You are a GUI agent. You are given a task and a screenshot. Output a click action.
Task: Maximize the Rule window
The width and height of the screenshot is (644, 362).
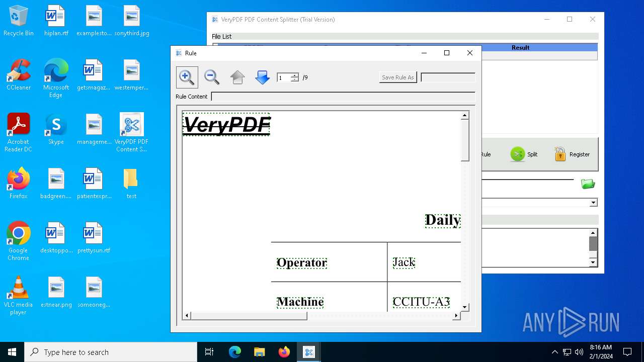pyautogui.click(x=446, y=53)
